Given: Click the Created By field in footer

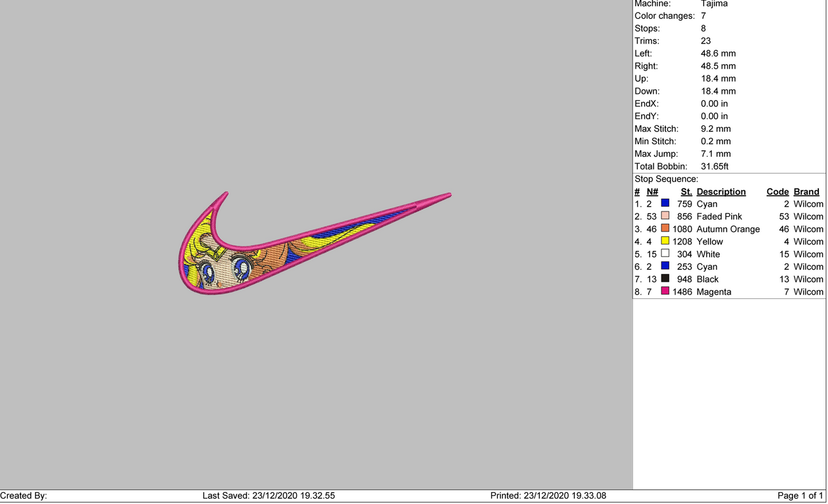Looking at the screenshot, I should coord(23,496).
